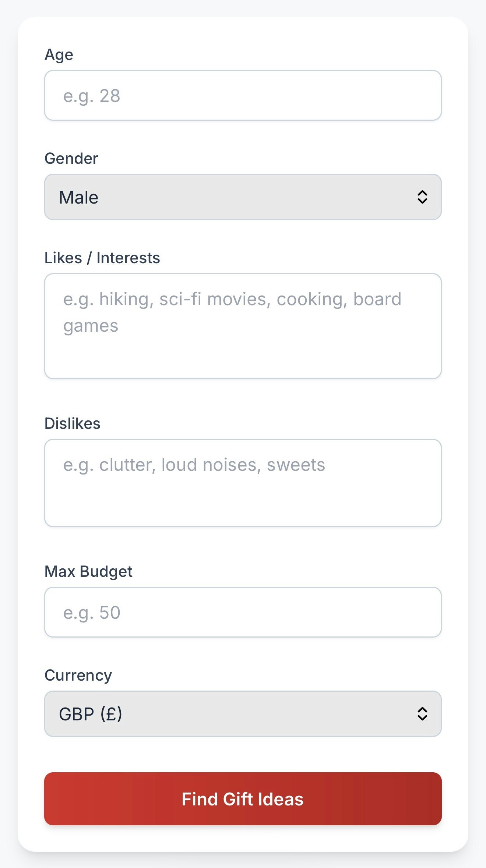Click the Currency label text
The image size is (486, 868).
tap(78, 675)
